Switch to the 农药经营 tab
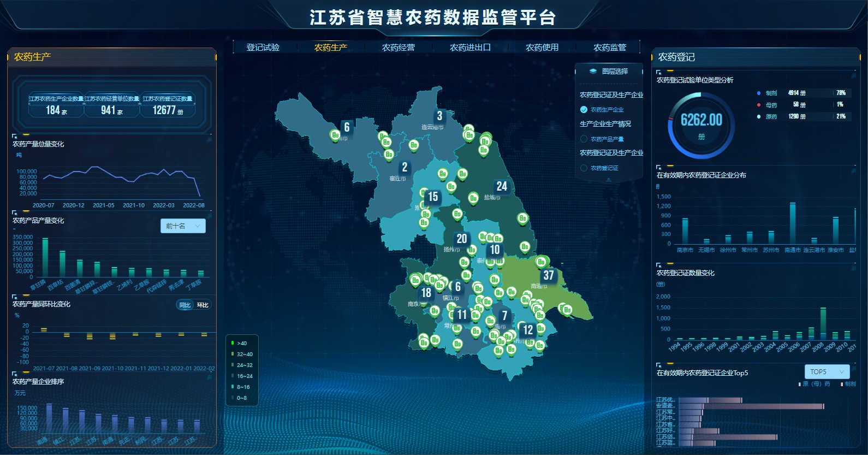 point(399,48)
